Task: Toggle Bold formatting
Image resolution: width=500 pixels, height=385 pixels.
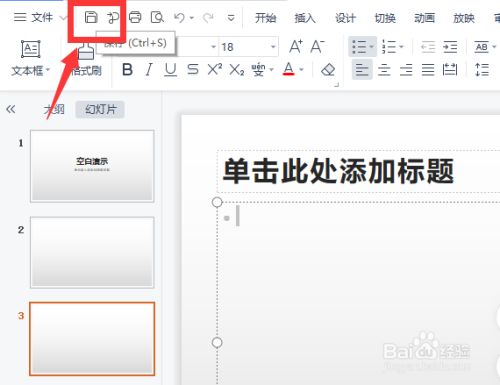Action: click(127, 70)
